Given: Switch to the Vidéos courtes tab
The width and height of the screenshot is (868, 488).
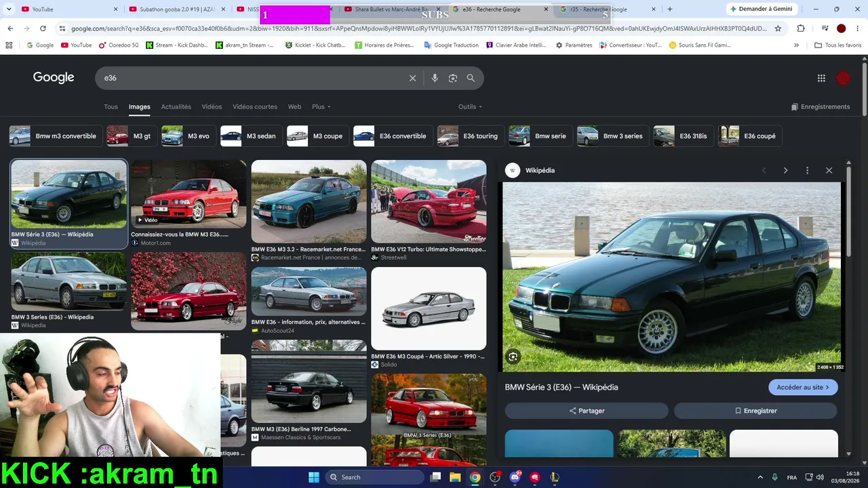Looking at the screenshot, I should 255,106.
